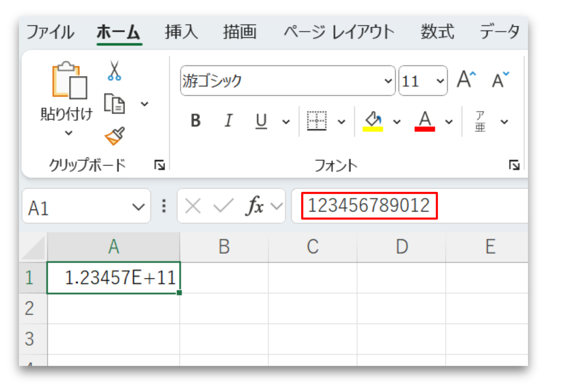The width and height of the screenshot is (563, 392).
Task: Copy using the copy pages icon
Action: click(114, 104)
